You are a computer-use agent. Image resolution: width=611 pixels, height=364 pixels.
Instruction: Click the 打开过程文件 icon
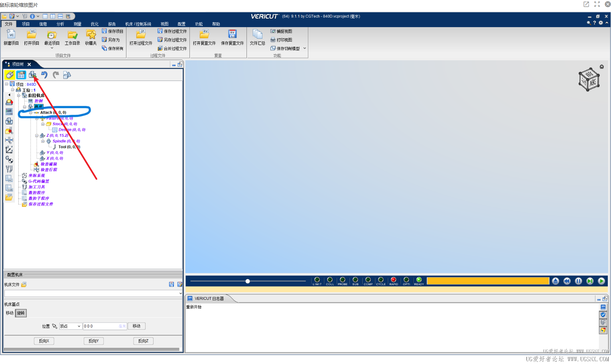pyautogui.click(x=141, y=34)
